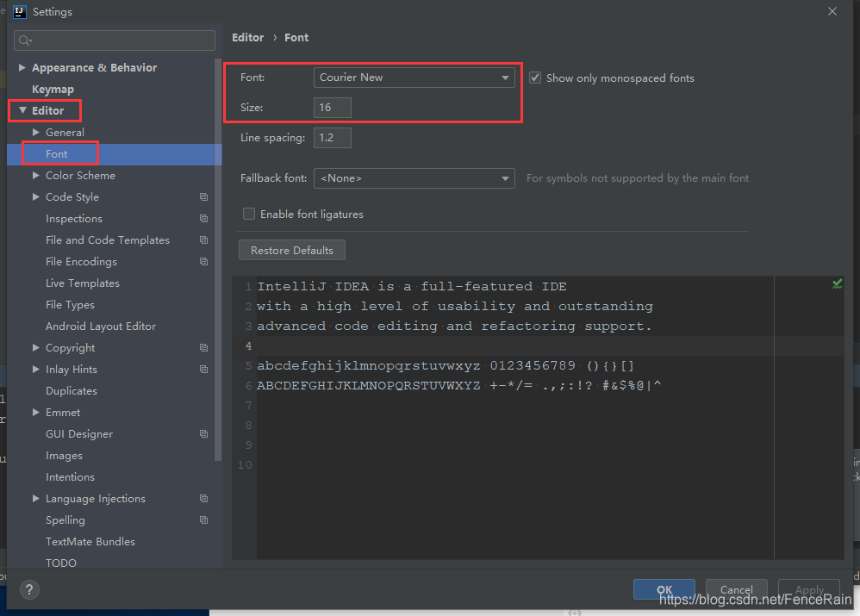The height and width of the screenshot is (616, 860).
Task: Open Duplicates settings
Action: 72,390
